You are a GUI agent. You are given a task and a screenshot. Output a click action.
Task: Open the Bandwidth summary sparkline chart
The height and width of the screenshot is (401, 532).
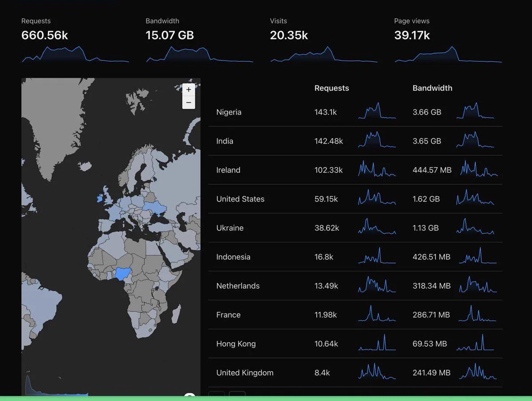tap(199, 54)
